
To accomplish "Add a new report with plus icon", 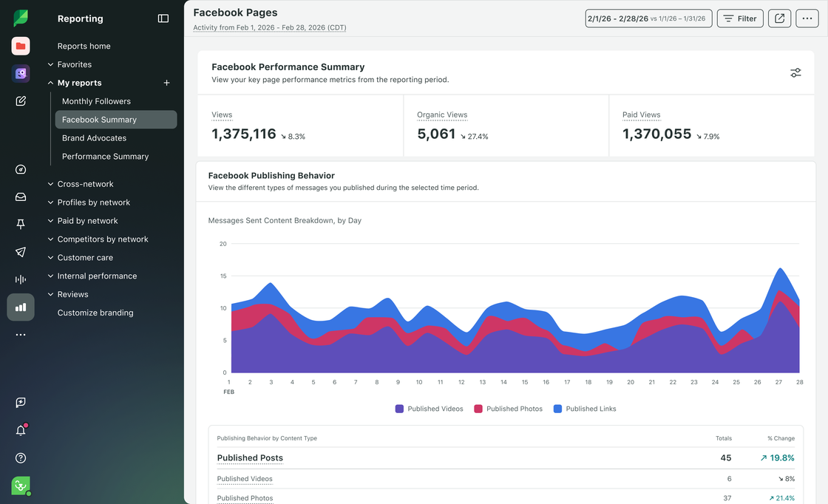I will point(166,83).
